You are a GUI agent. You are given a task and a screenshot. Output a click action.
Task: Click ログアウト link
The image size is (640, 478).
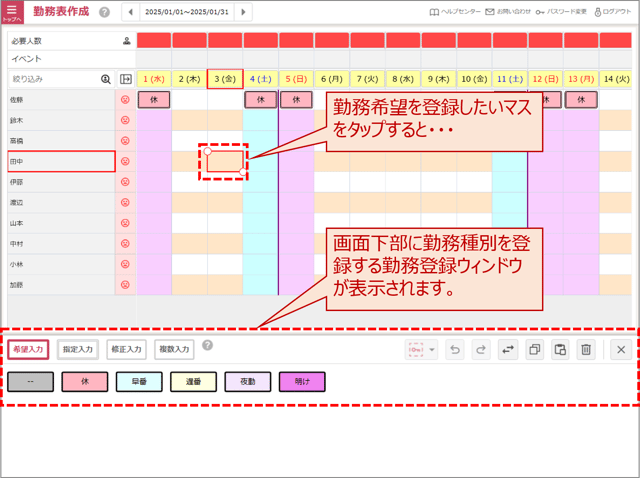(x=612, y=12)
